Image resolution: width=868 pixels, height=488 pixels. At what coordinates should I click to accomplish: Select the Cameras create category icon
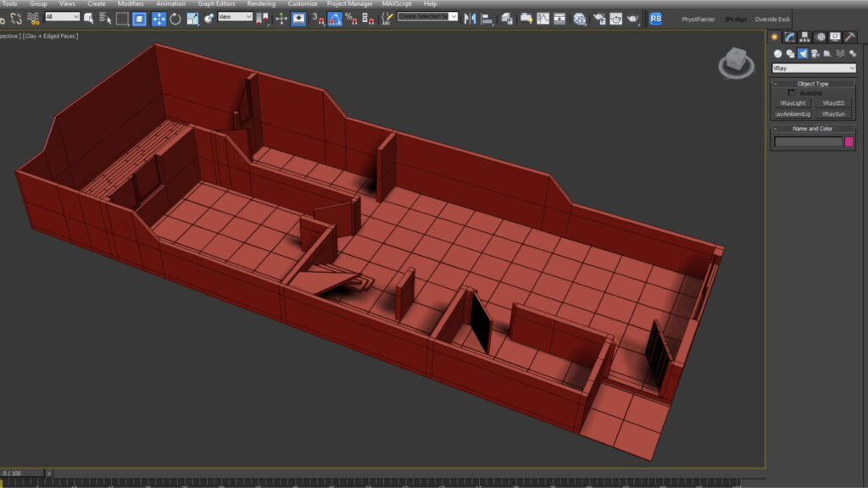tap(815, 53)
